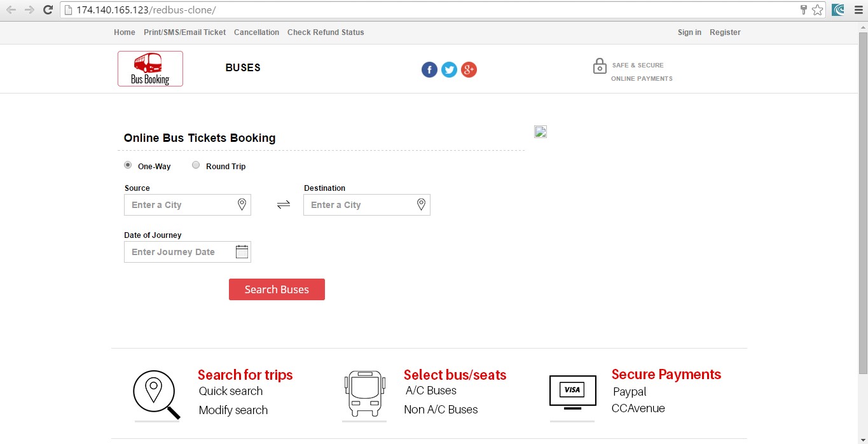Open the calendar icon for journey date
The width and height of the screenshot is (868, 444).
(242, 251)
